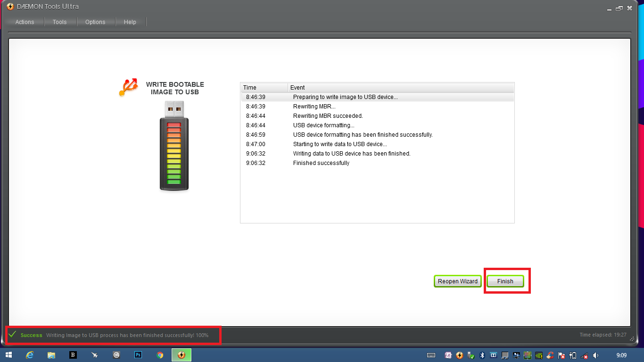Click the Bluetooth tray icon
Viewport: 644px width, 362px height.
[482, 355]
